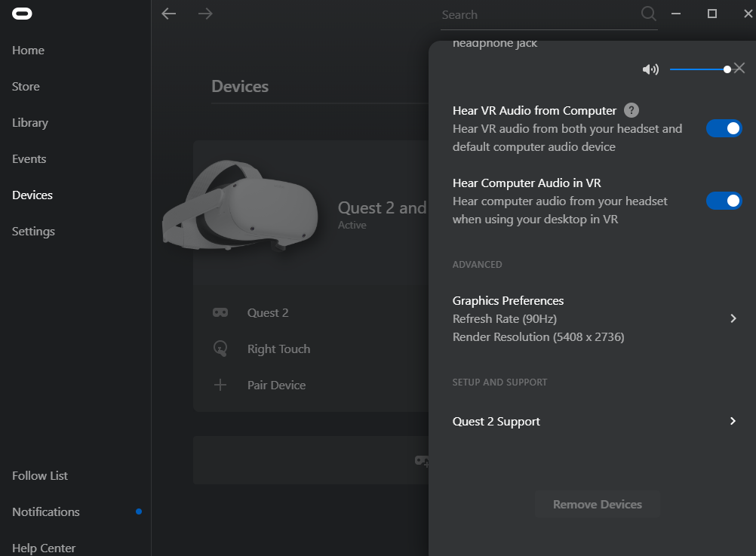This screenshot has height=556, width=756.
Task: Click the plus icon for Pair Device
Action: 220,385
